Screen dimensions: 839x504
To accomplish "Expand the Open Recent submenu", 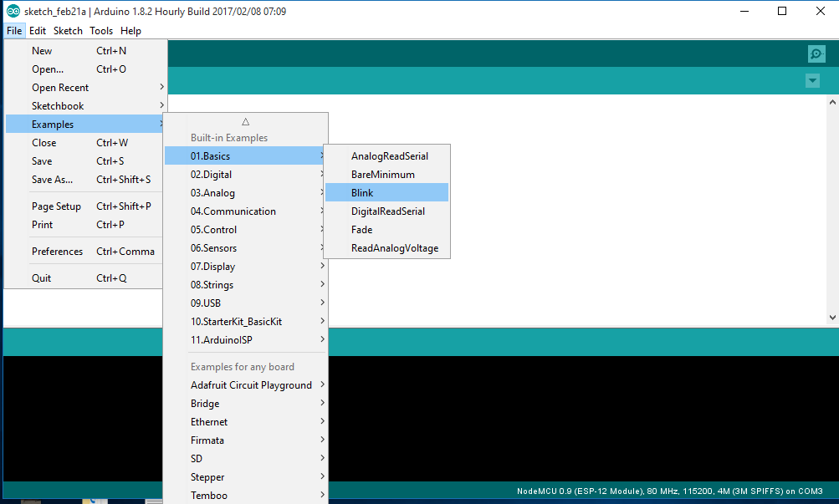I will click(x=84, y=88).
